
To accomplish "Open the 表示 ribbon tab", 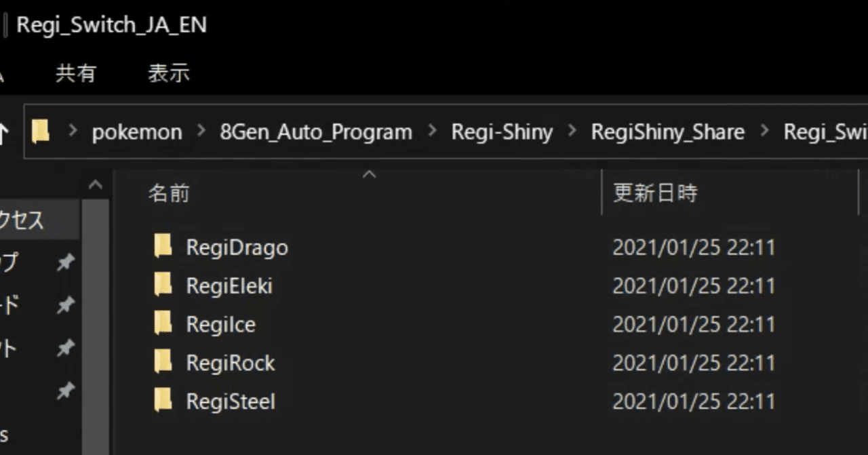I will 168,73.
